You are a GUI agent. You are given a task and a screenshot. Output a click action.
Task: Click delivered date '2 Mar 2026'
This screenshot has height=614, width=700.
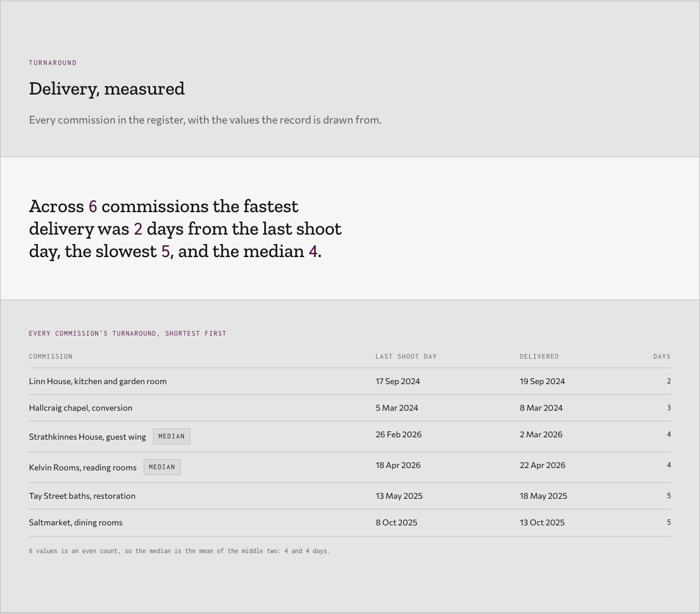541,434
